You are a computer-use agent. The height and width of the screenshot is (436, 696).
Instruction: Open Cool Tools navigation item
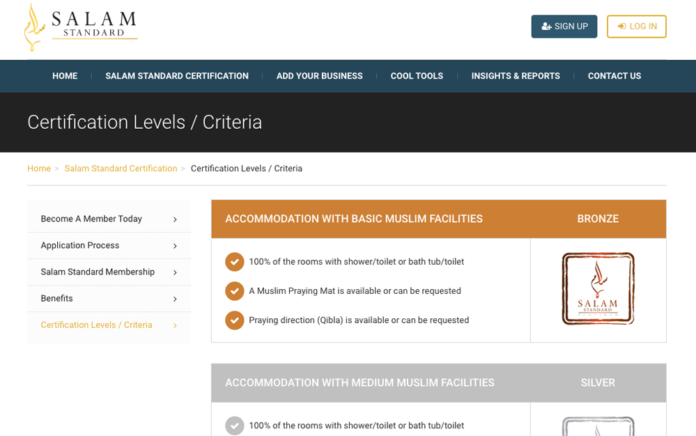pyautogui.click(x=416, y=76)
